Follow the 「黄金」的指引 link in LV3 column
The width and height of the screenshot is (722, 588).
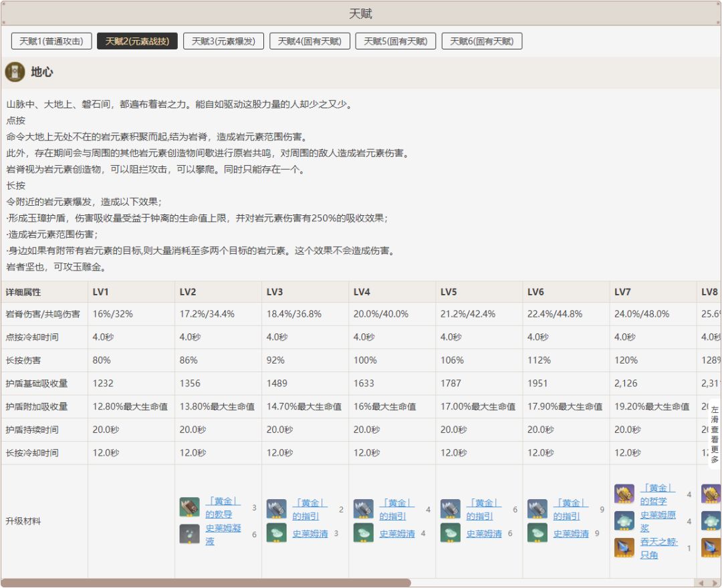(x=310, y=509)
